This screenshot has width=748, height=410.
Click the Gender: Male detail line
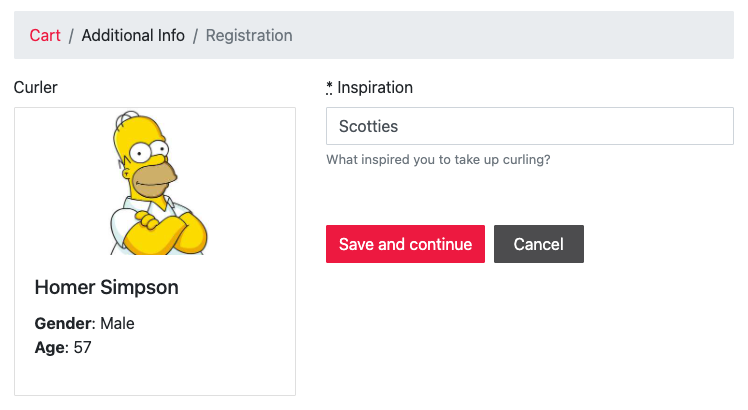point(84,323)
